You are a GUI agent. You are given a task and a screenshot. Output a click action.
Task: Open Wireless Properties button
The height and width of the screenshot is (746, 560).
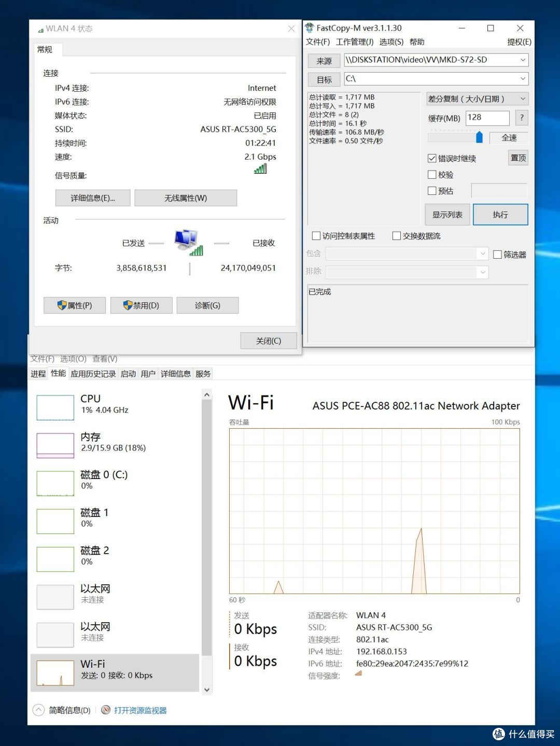tap(186, 198)
